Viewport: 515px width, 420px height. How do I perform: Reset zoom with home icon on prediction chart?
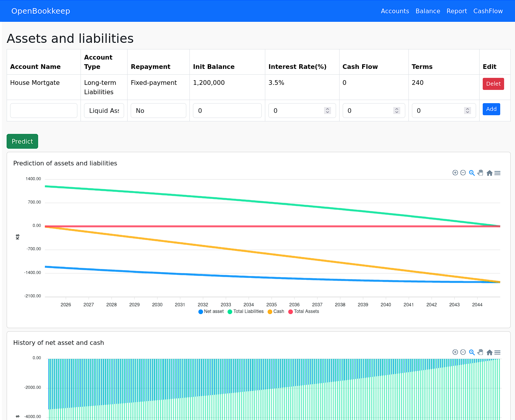(x=489, y=173)
